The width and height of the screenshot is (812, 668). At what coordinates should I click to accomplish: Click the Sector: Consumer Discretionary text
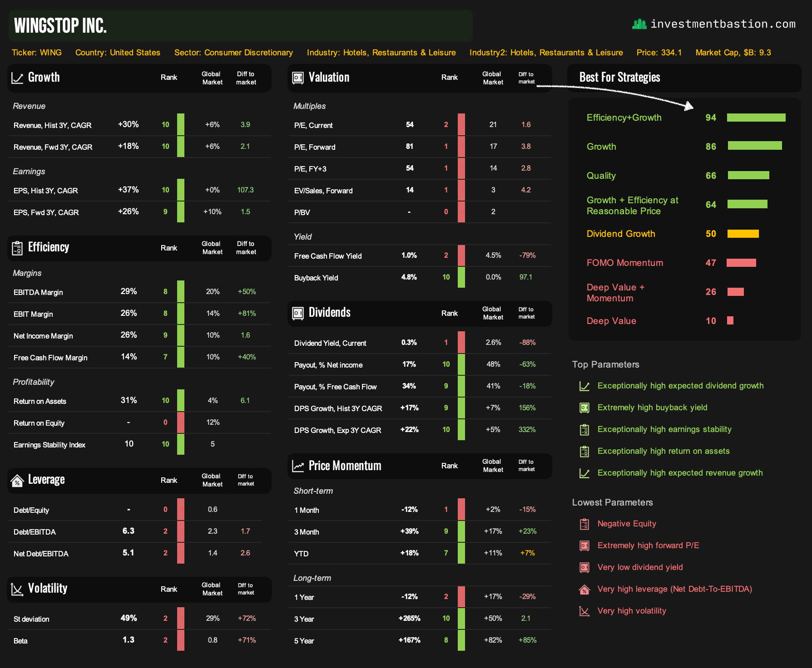click(x=233, y=53)
